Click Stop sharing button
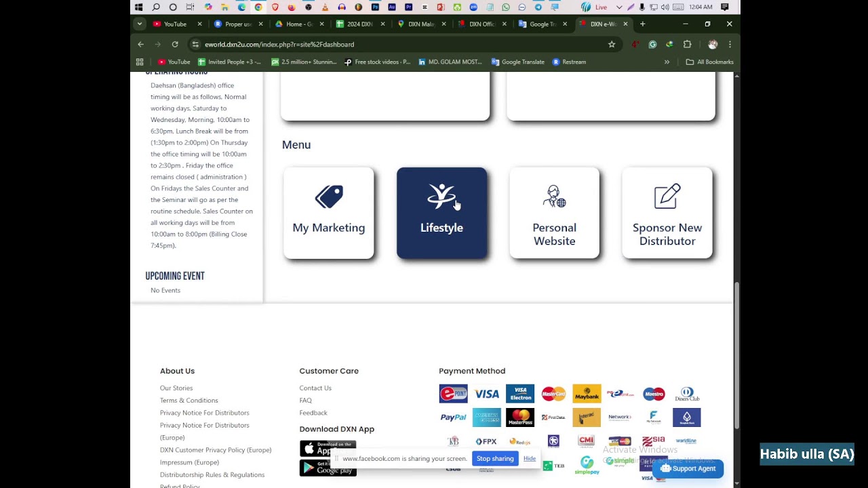The height and width of the screenshot is (488, 868). pos(495,459)
